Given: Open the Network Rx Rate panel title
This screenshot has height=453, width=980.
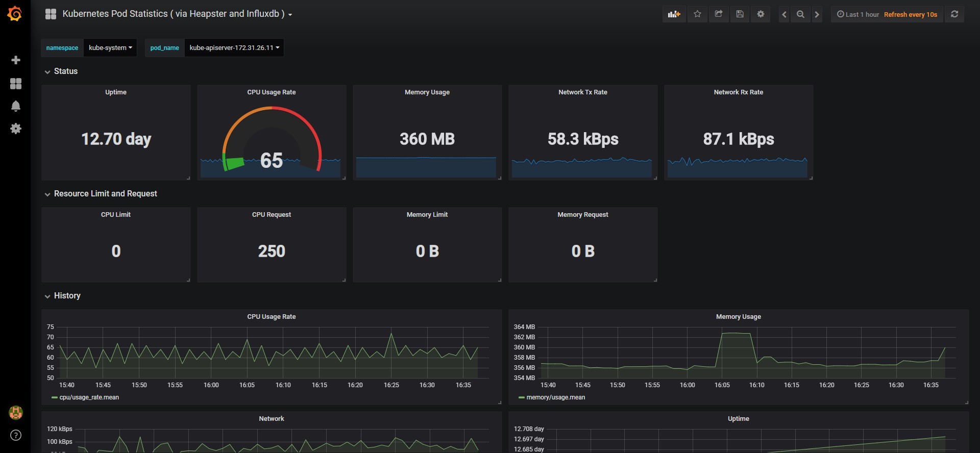Looking at the screenshot, I should [739, 92].
